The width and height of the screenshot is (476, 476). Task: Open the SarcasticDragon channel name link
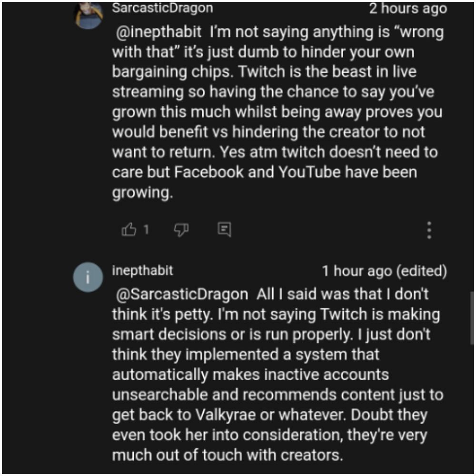click(162, 8)
